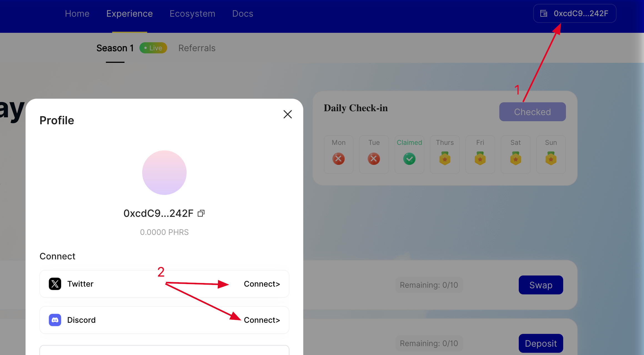Close the Profile dialog
The image size is (644, 355).
point(287,114)
